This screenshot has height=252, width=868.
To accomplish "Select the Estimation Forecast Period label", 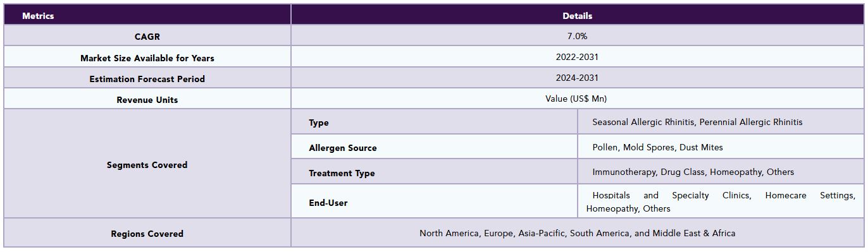I will pyautogui.click(x=147, y=78).
